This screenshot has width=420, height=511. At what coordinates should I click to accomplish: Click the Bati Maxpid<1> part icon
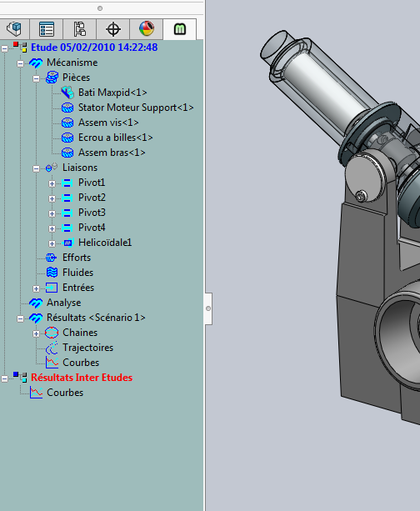(x=67, y=93)
